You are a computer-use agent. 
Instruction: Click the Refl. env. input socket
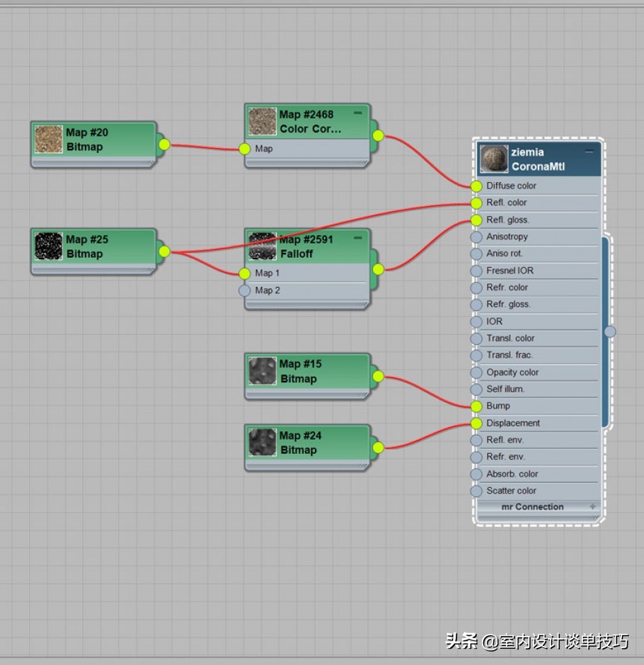point(476,441)
